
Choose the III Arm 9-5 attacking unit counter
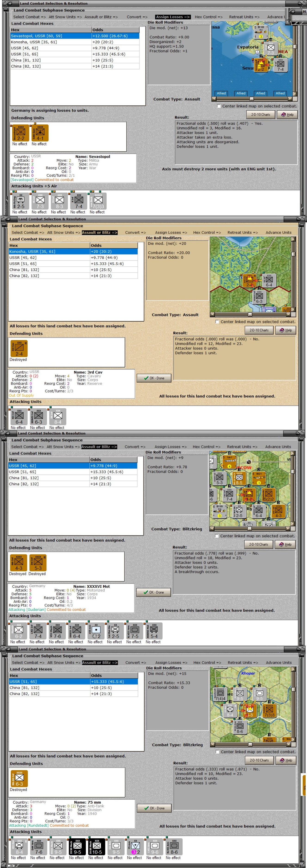point(116,847)
